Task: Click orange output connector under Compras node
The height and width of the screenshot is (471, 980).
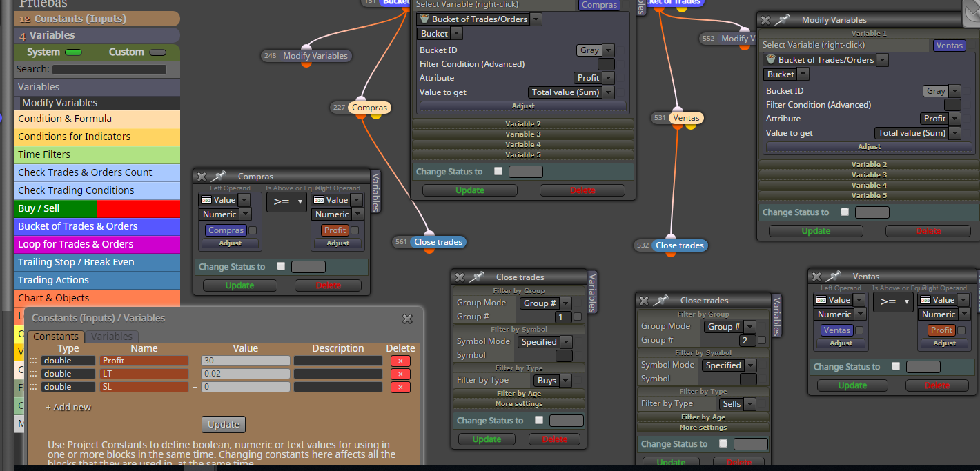Action: (360, 115)
